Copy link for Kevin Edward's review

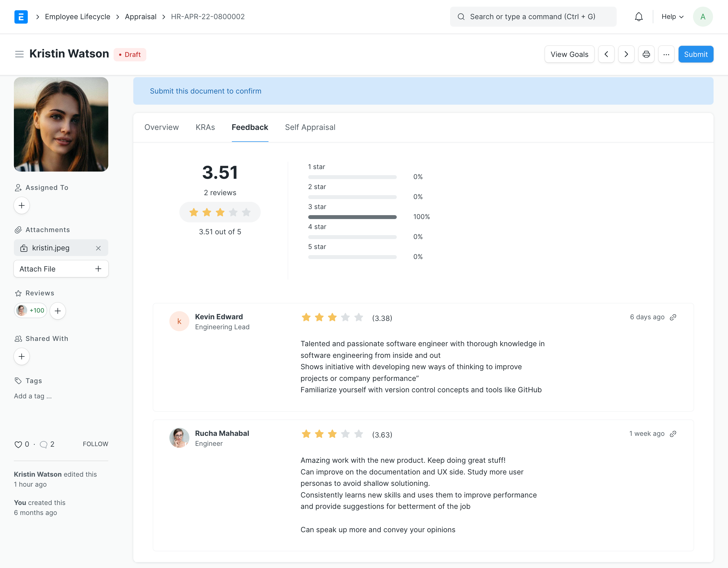point(673,317)
